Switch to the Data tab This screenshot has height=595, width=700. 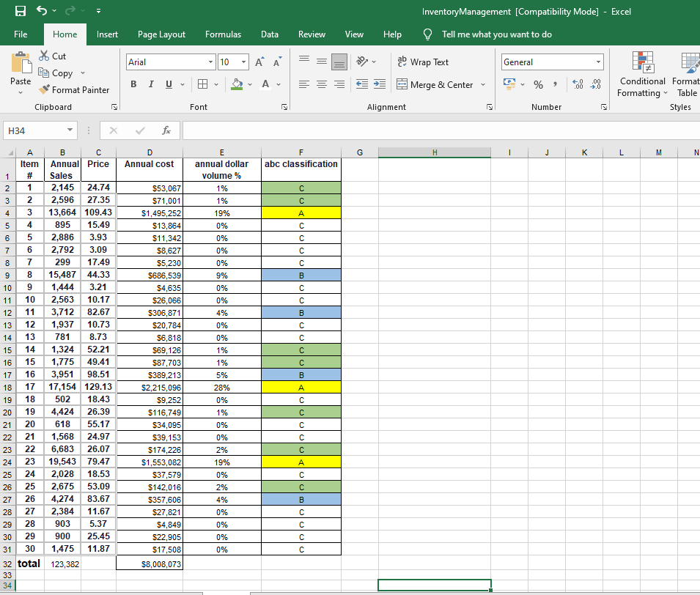pyautogui.click(x=270, y=34)
